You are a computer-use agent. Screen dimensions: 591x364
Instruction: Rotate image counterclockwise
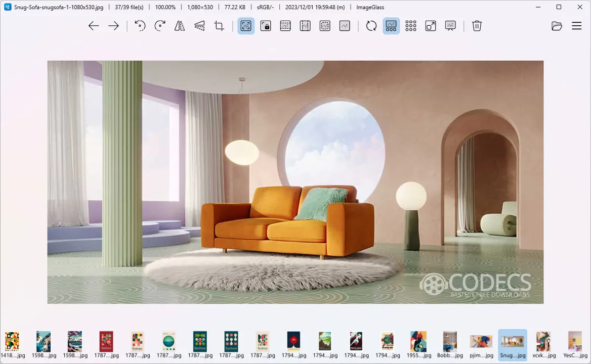(x=140, y=26)
